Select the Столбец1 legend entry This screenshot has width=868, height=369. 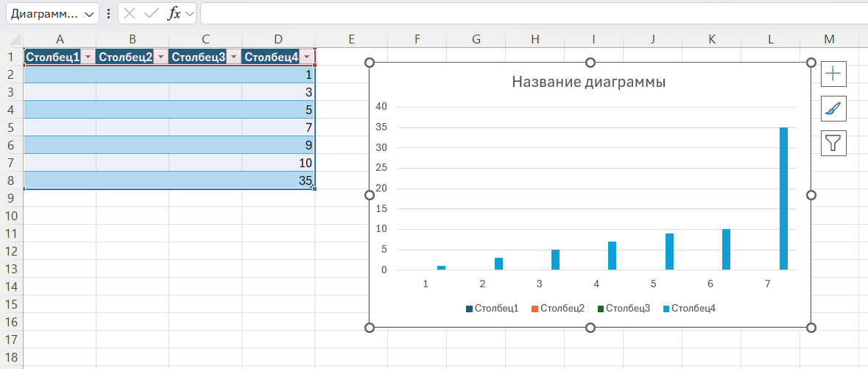coord(492,308)
